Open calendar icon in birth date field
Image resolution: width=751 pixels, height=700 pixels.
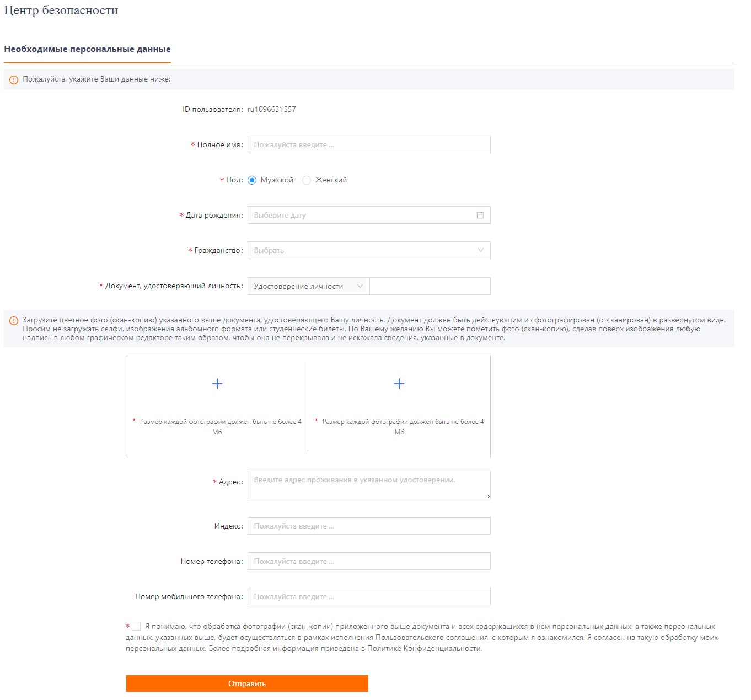pos(480,215)
